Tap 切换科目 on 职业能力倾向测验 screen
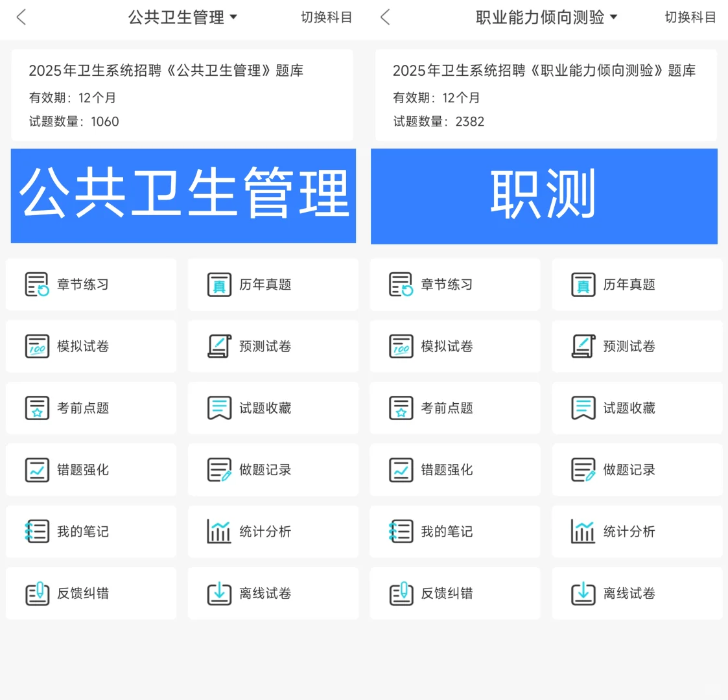This screenshot has height=700, width=728. (x=690, y=17)
